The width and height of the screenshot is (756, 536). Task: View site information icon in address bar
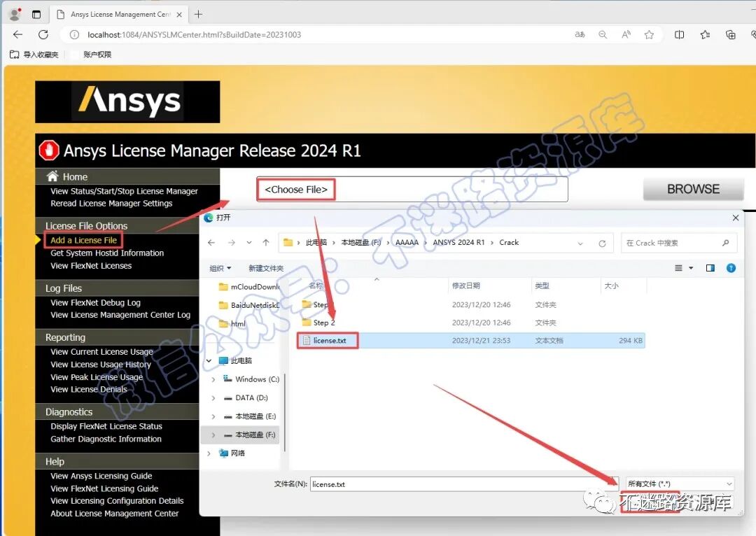coord(74,35)
